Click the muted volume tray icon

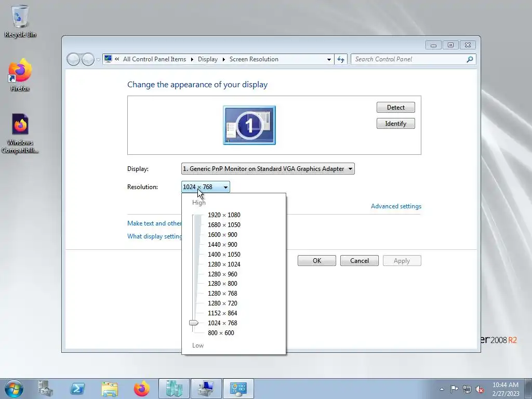pos(480,389)
